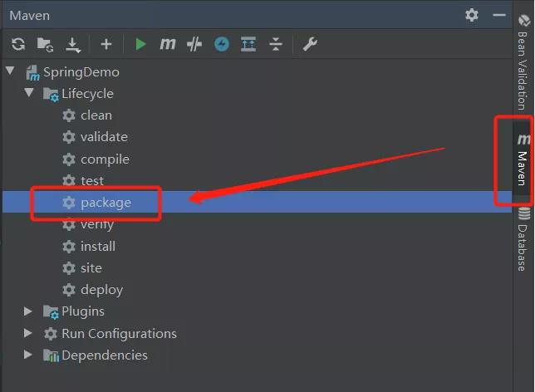Open Maven panel gear options
Screen dimensions: 535x392
472,15
